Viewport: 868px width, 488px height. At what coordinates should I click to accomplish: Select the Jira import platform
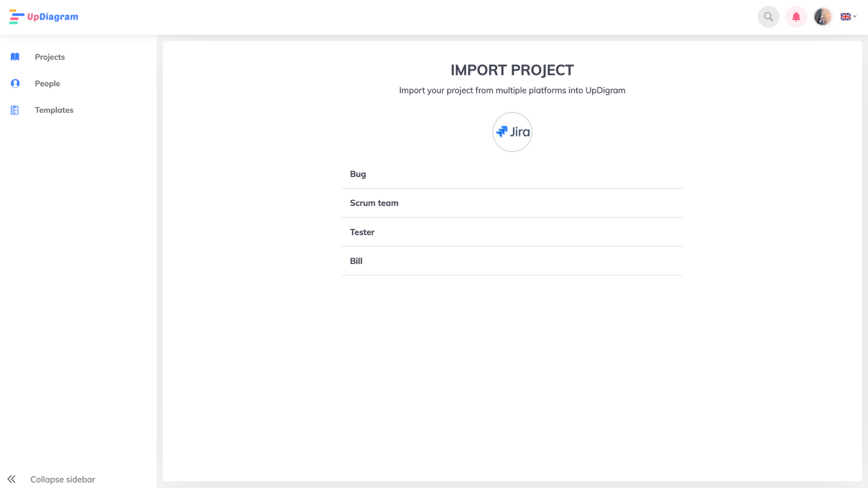[512, 132]
